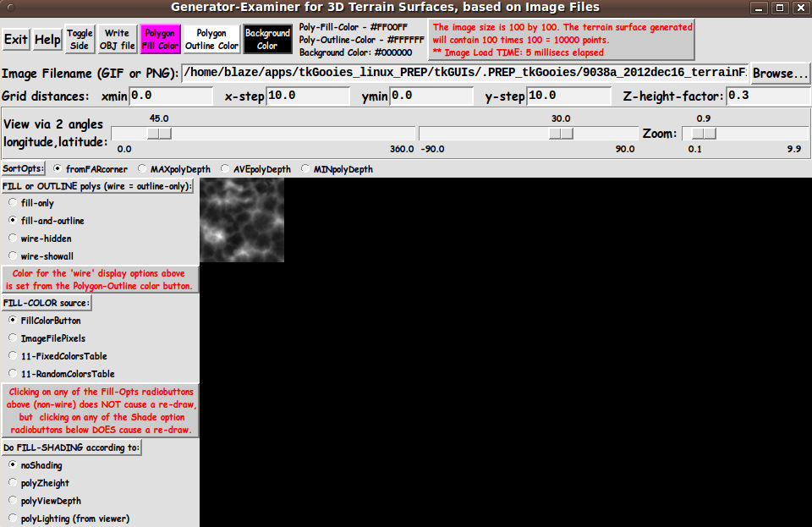
Task: Close the Generator-Examiner window
Action: tap(800, 8)
